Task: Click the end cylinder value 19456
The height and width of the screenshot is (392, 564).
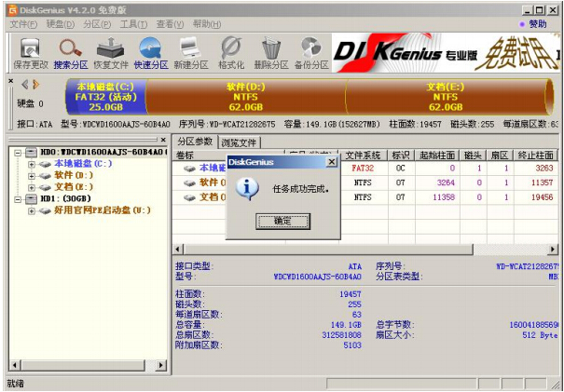Action: [x=542, y=197]
